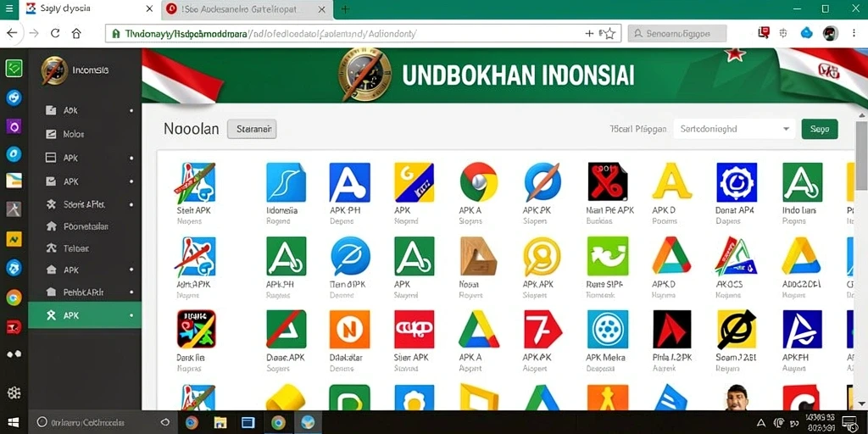
Task: Open the Donat AP4 gear icon
Action: pyautogui.click(x=737, y=182)
